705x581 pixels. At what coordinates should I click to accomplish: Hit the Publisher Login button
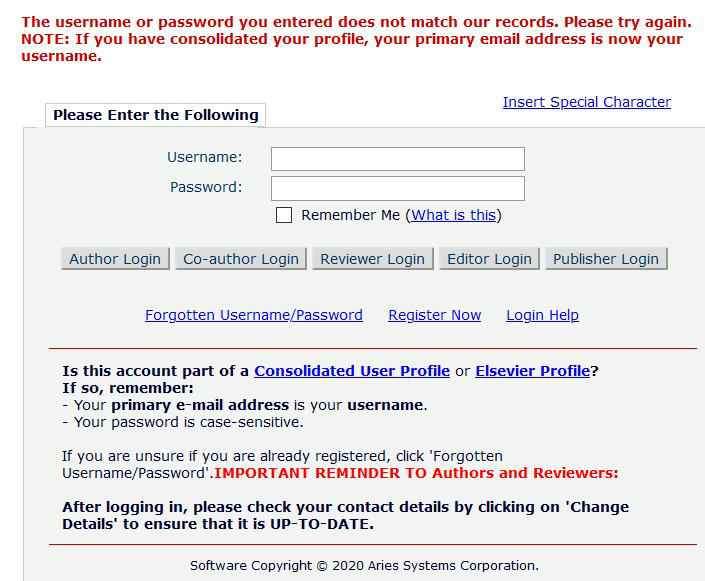(606, 259)
